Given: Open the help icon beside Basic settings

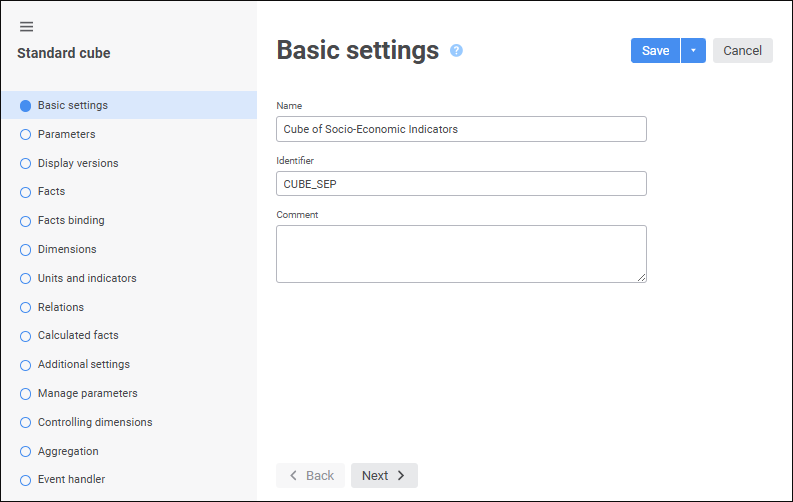Looking at the screenshot, I should pos(456,50).
